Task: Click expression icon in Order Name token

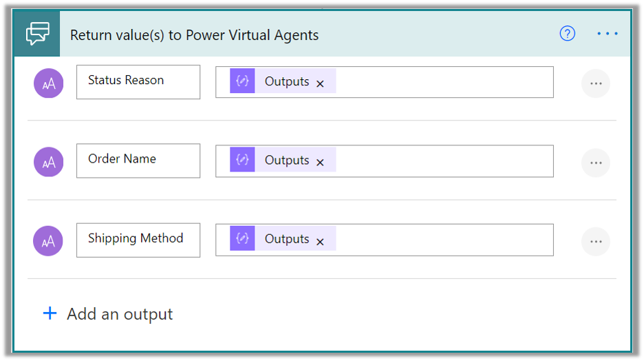Action: pyautogui.click(x=242, y=160)
